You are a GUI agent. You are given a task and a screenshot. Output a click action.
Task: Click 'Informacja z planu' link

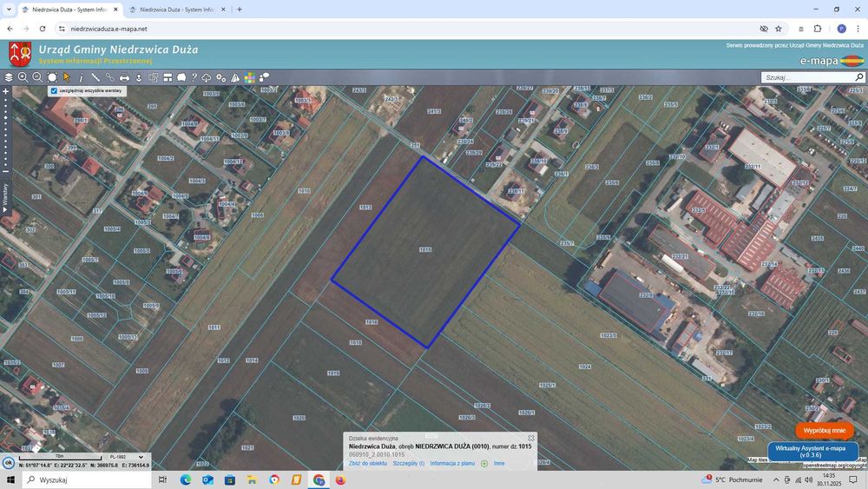[452, 464]
